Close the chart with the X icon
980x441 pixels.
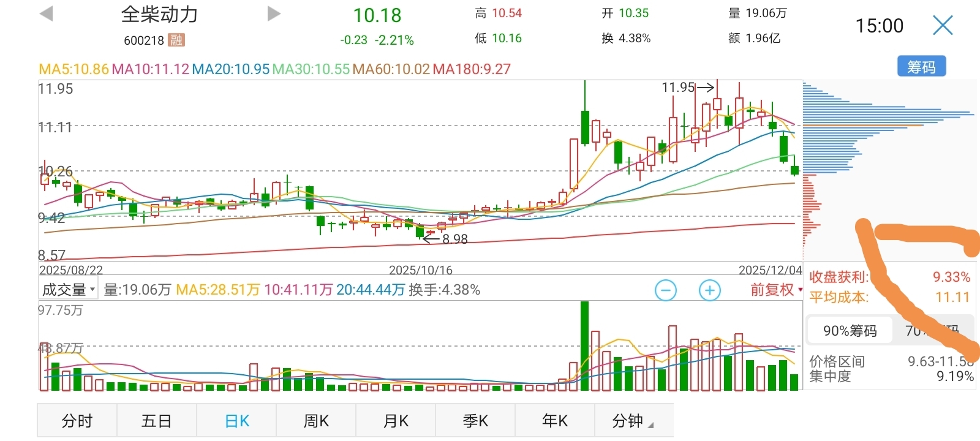[943, 26]
